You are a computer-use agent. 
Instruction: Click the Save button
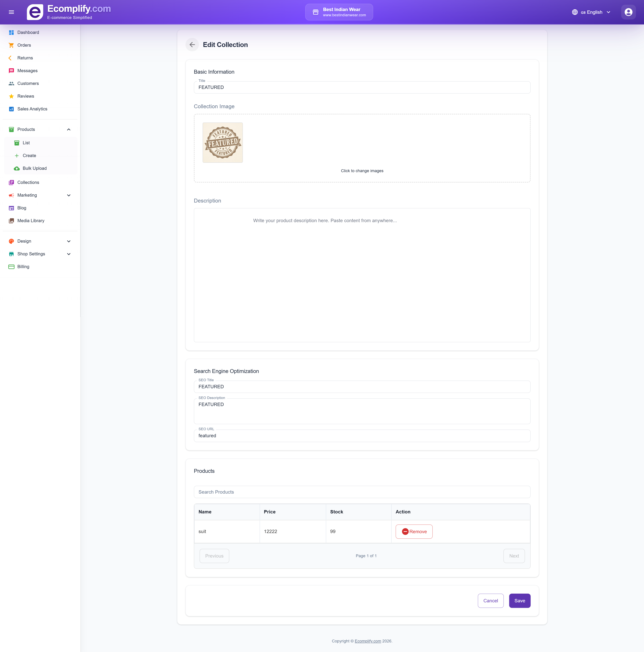519,601
